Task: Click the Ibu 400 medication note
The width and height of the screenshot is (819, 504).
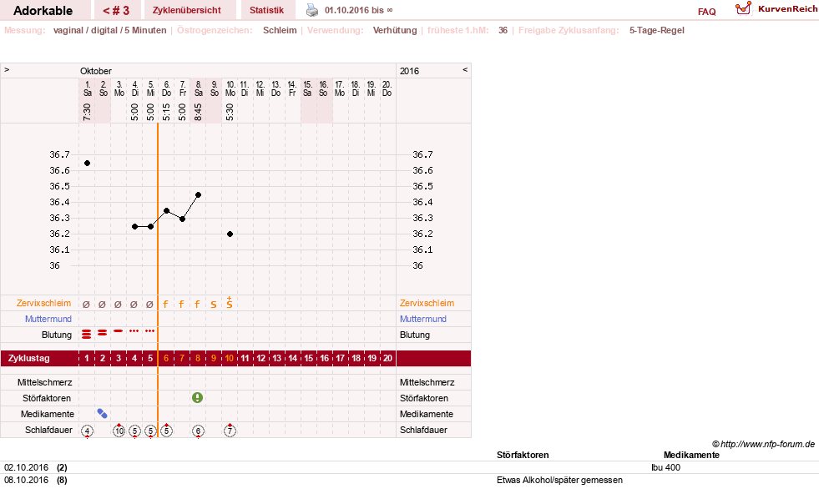Action: coord(666,467)
